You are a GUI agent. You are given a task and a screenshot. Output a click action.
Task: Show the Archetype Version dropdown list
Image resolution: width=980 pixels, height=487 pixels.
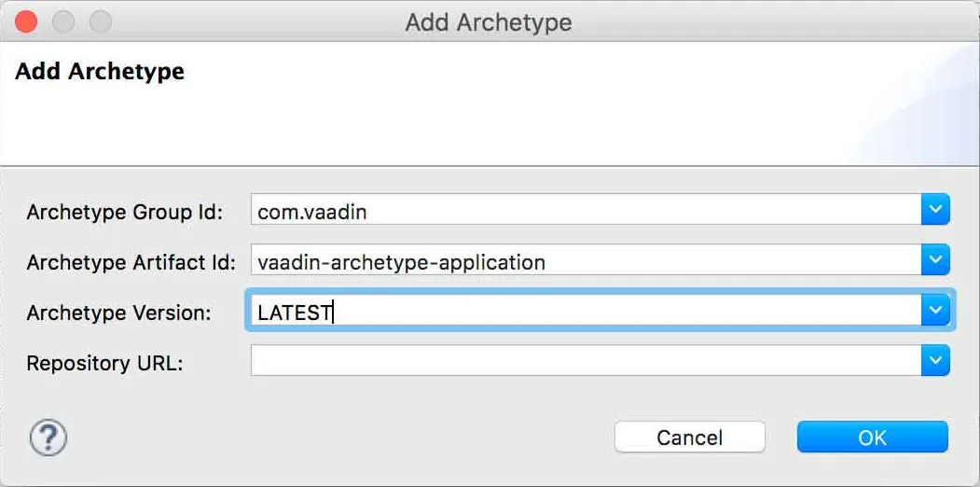935,312
